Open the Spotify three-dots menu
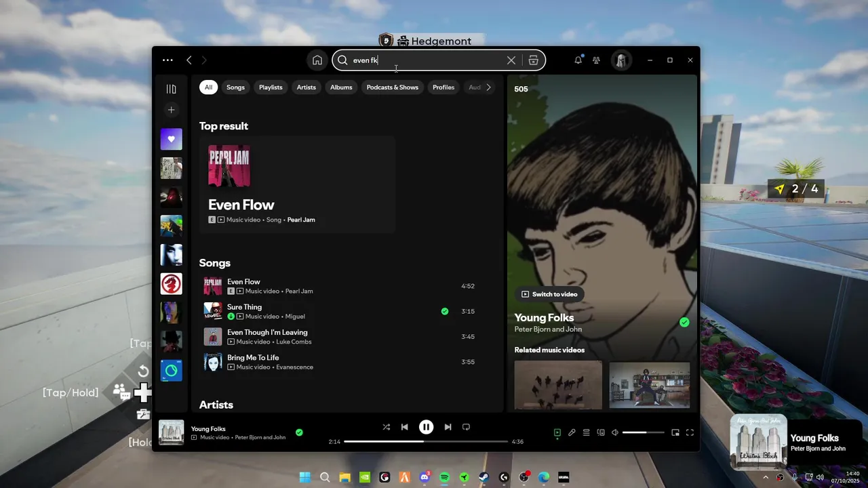Image resolution: width=868 pixels, height=488 pixels. point(167,60)
